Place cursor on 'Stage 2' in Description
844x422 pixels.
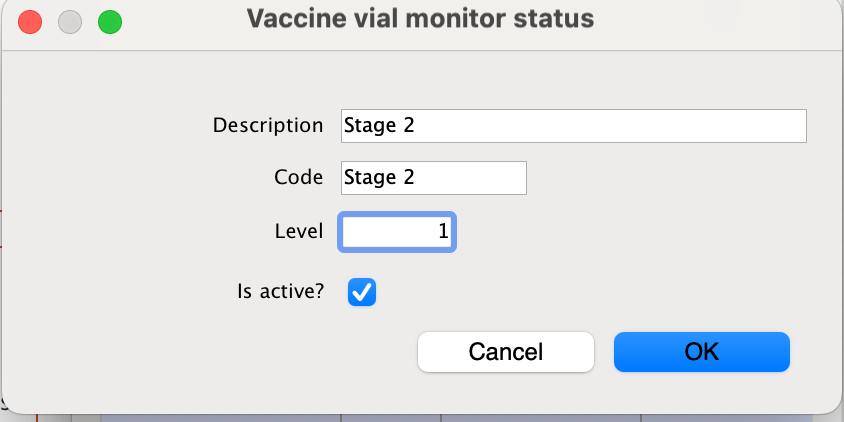pos(379,126)
